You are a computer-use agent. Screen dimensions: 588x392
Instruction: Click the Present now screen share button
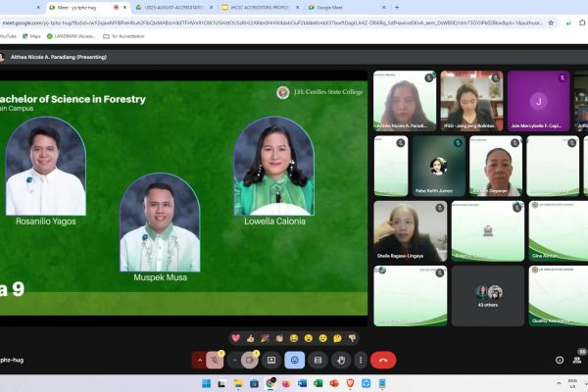click(271, 360)
